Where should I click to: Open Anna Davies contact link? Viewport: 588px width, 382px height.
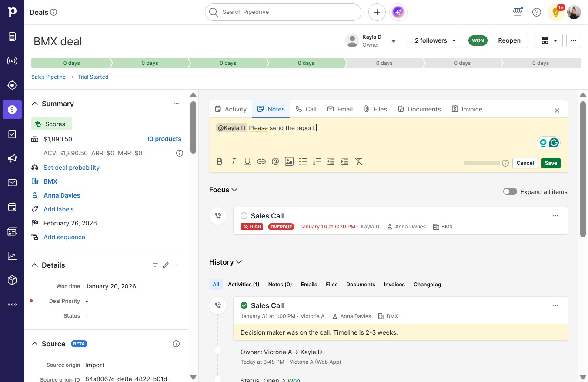pos(62,195)
